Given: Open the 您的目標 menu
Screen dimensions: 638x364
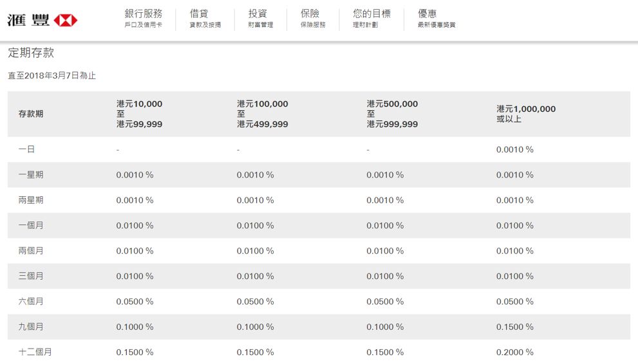Looking at the screenshot, I should (371, 18).
